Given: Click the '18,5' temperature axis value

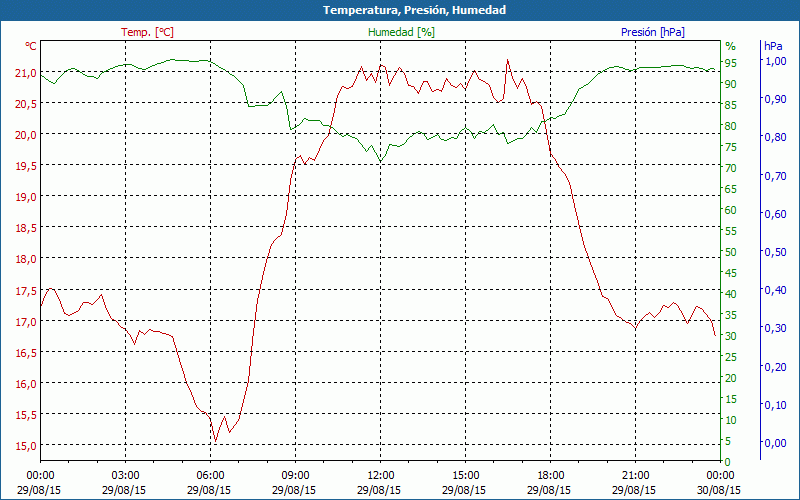Looking at the screenshot, I should [x=26, y=229].
